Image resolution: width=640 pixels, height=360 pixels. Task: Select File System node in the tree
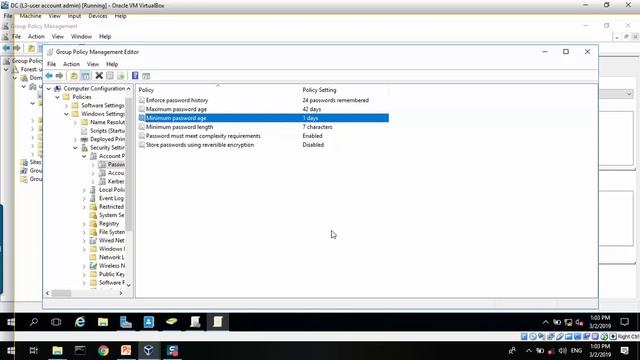[x=112, y=232]
